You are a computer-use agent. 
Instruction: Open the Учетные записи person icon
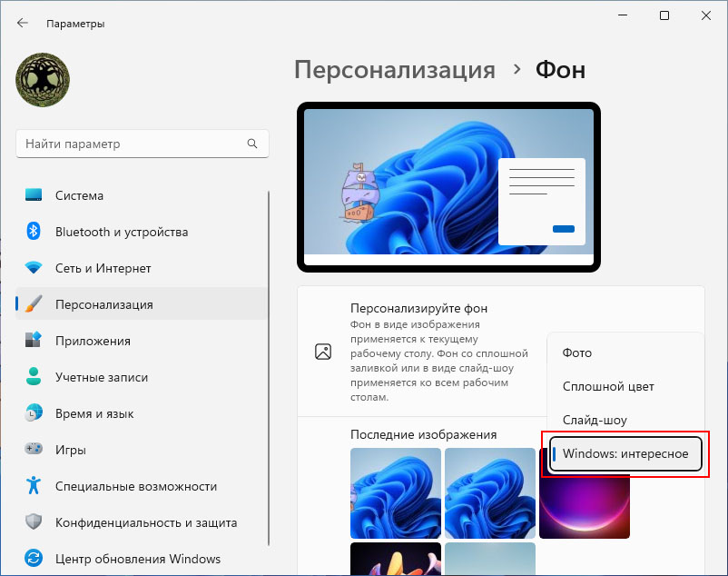click(34, 377)
